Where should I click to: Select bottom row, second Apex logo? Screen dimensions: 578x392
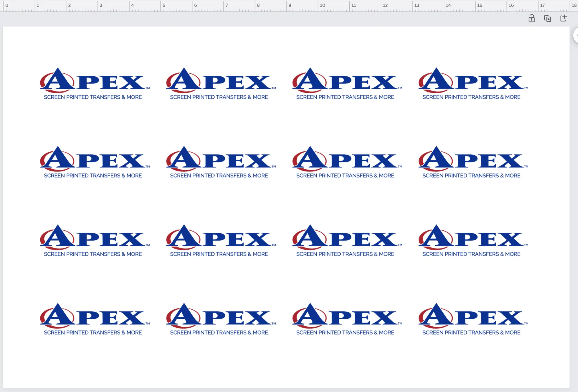(221, 319)
